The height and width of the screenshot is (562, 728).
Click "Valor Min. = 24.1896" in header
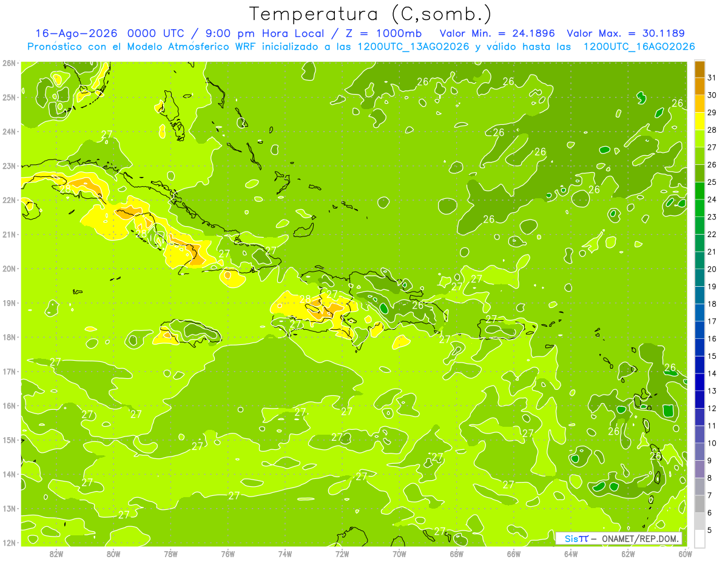coord(497,33)
